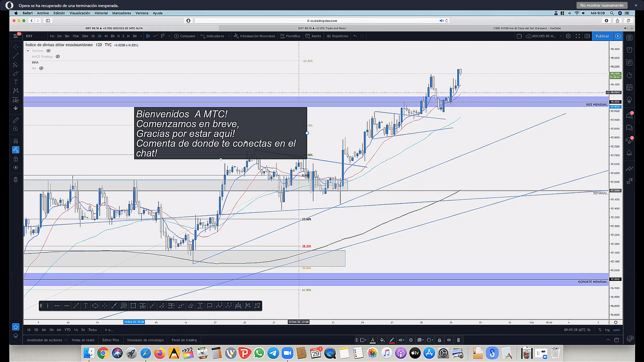Viewport: 644px width, 362px height.
Task: Open the ideas light bulb panel
Action: [629, 100]
